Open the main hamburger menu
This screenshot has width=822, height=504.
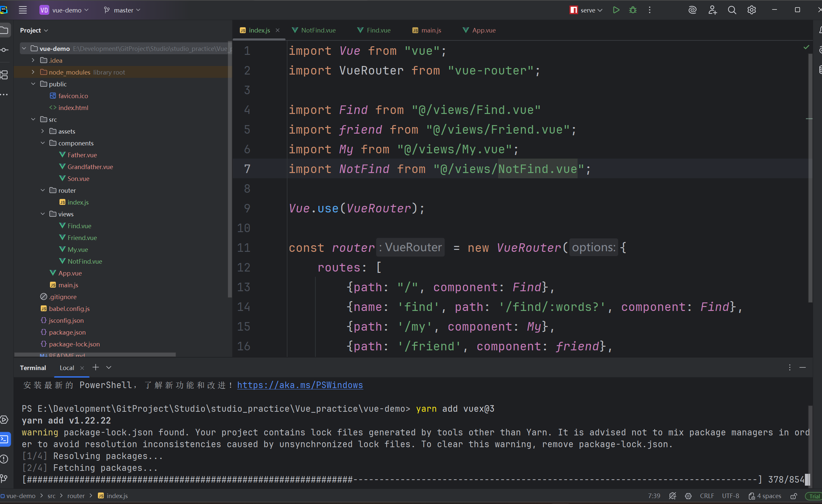pos(23,10)
